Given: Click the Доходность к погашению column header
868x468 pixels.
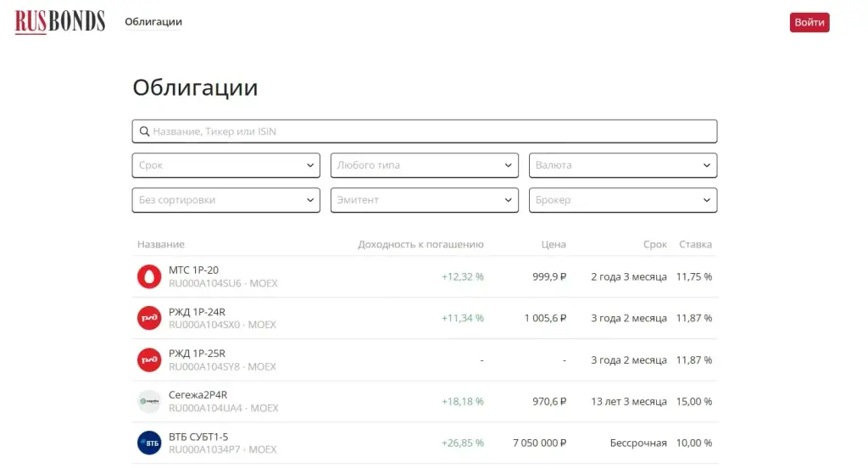Looking at the screenshot, I should pyautogui.click(x=420, y=244).
